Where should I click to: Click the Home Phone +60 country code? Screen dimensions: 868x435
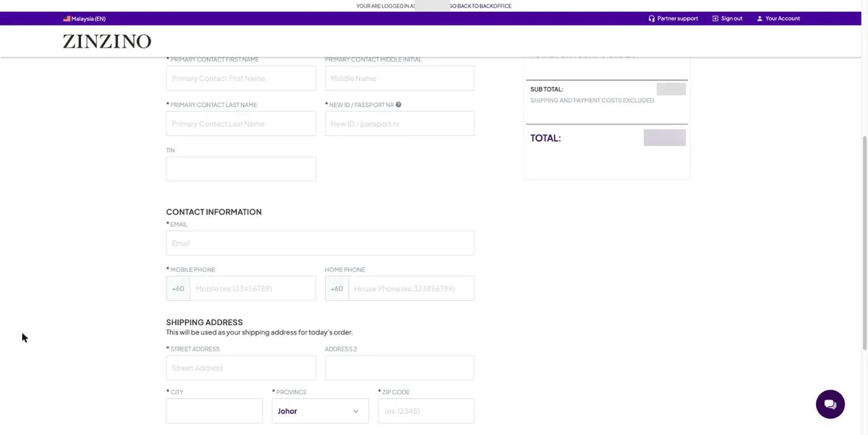tap(337, 288)
